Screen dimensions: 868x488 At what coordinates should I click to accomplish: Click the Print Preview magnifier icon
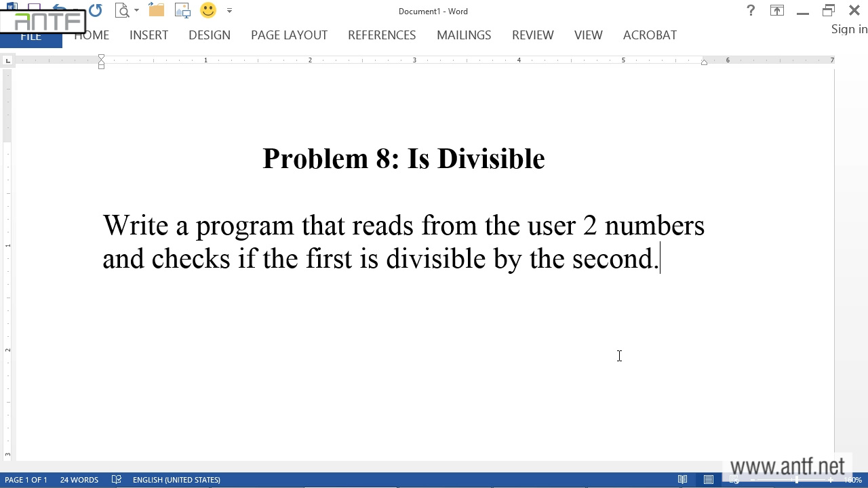tap(122, 10)
